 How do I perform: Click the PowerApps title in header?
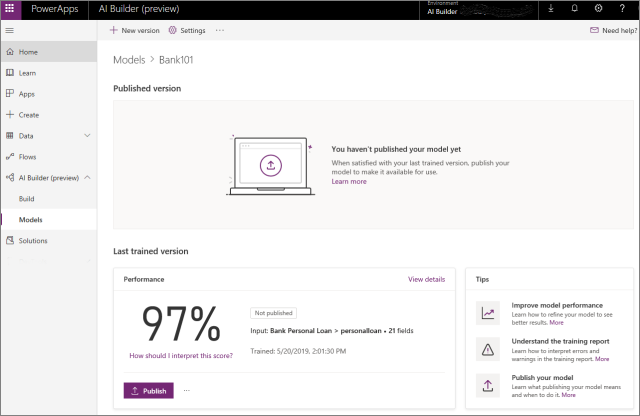[55, 9]
